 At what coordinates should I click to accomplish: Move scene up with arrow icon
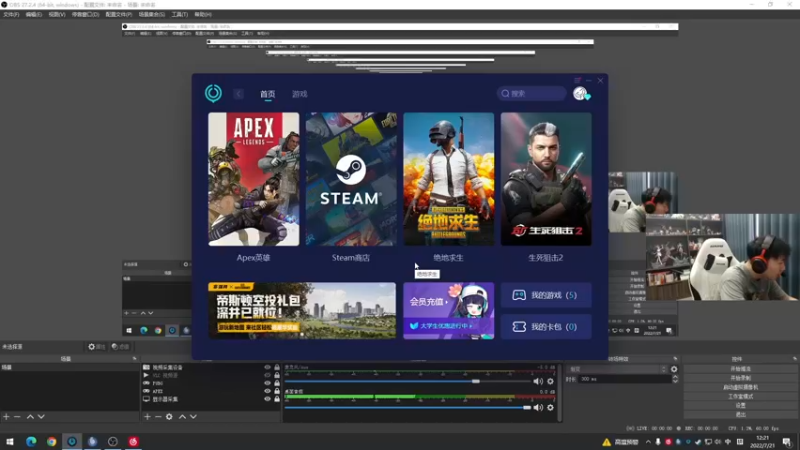click(x=30, y=417)
